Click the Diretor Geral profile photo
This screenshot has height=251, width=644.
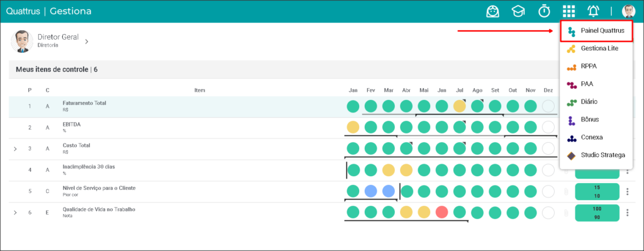[22, 41]
